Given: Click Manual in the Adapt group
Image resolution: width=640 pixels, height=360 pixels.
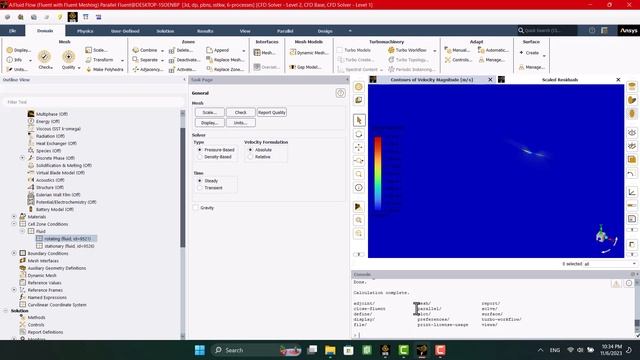Looking at the screenshot, I should pos(458,50).
